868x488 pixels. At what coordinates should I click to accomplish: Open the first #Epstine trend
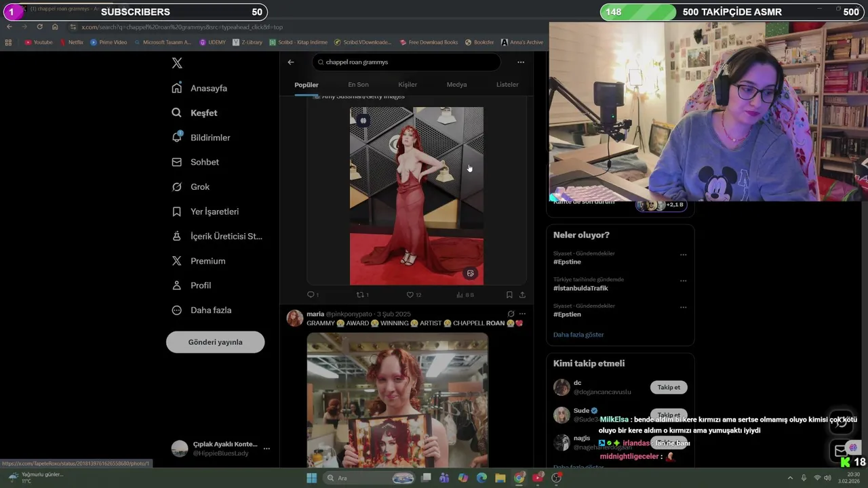pyautogui.click(x=567, y=262)
